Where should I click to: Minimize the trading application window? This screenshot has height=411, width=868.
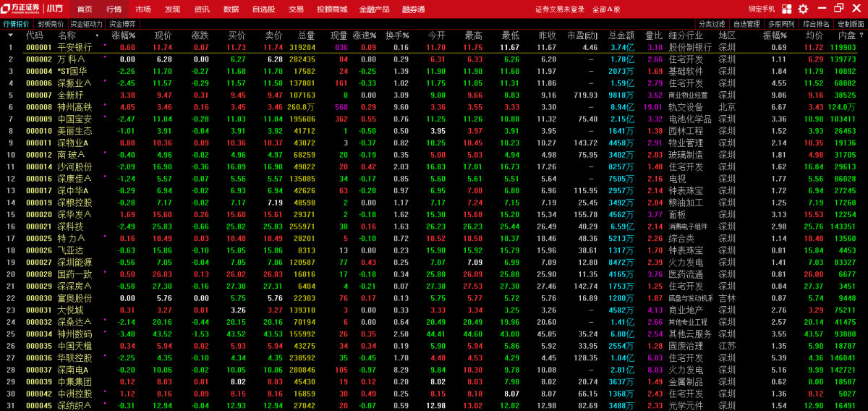[x=821, y=9]
